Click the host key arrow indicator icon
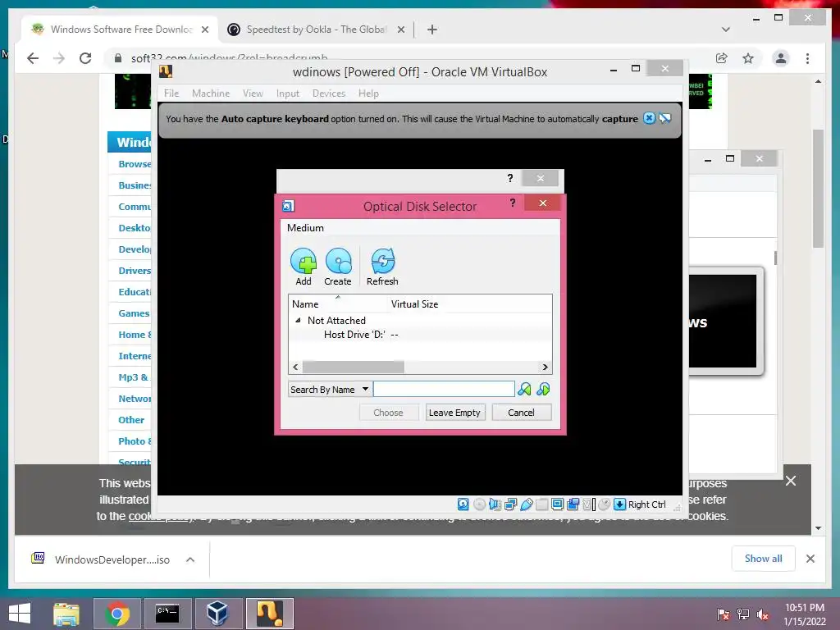The height and width of the screenshot is (630, 840). [620, 504]
